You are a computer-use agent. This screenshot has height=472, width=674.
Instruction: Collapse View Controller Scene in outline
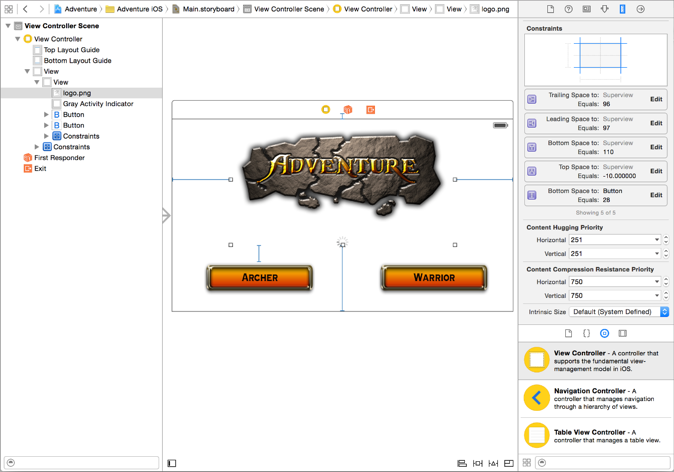[x=8, y=26]
